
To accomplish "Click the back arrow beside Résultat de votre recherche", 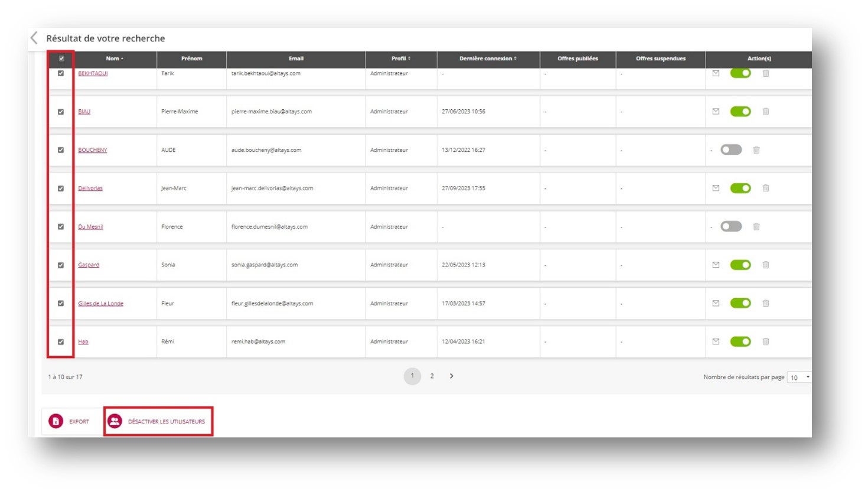I will coord(34,38).
